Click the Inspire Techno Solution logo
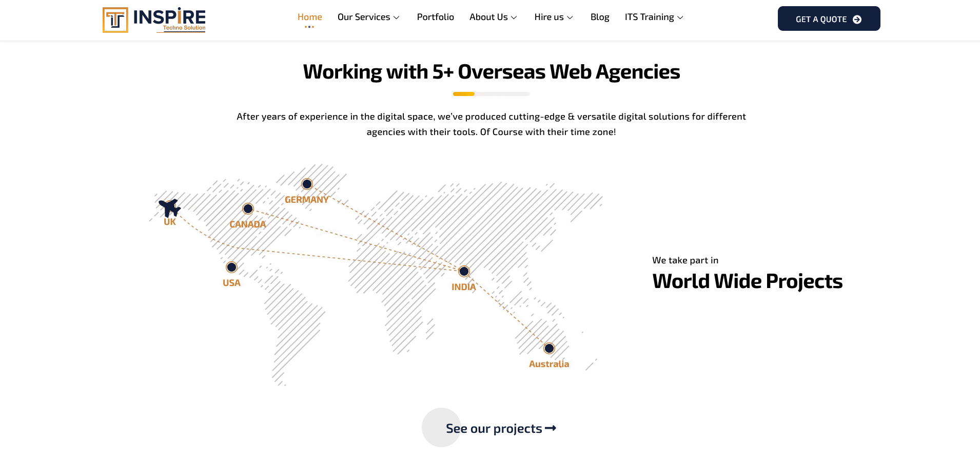 (x=154, y=20)
